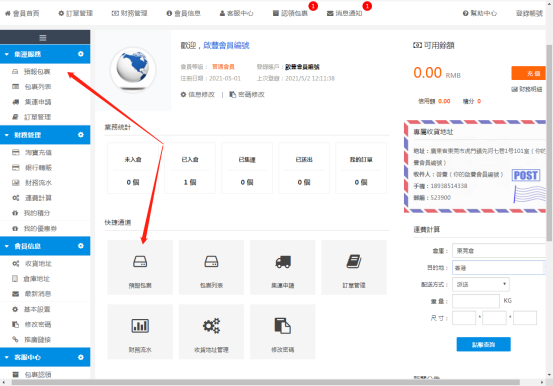Image resolution: width=553 pixels, height=386 pixels.
Task: Go to 會員首頁 in top navigation
Action: click(22, 13)
